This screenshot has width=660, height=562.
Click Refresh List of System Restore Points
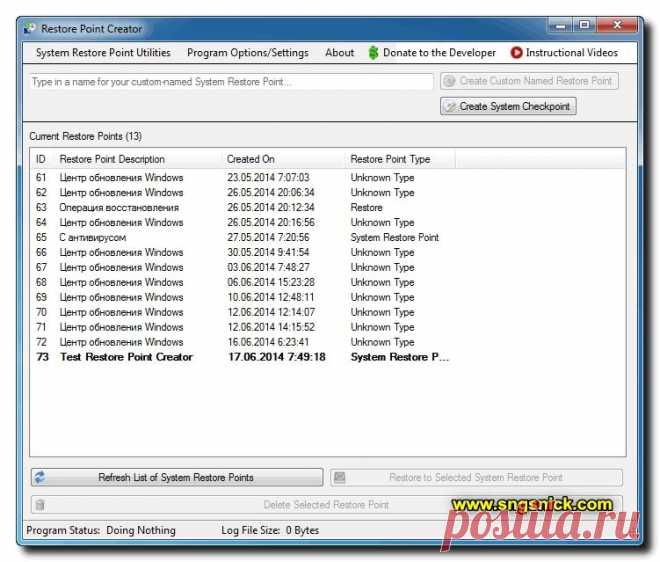177,477
